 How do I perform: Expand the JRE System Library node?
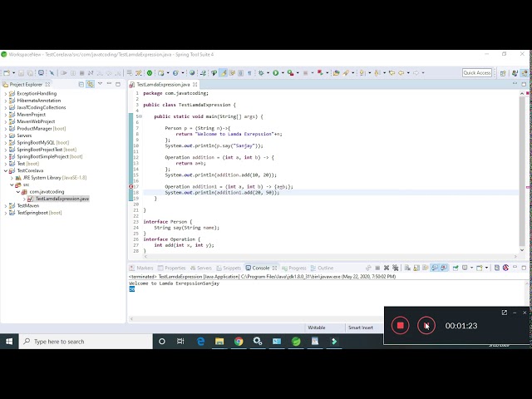12,178
